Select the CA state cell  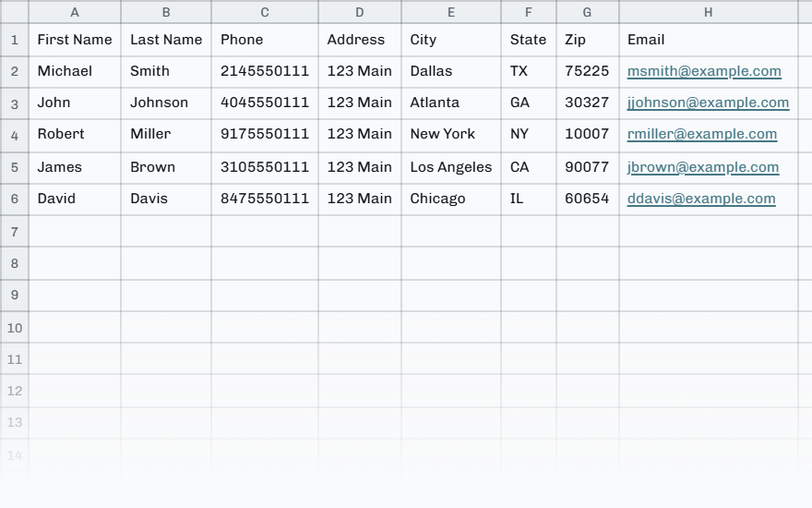click(528, 167)
